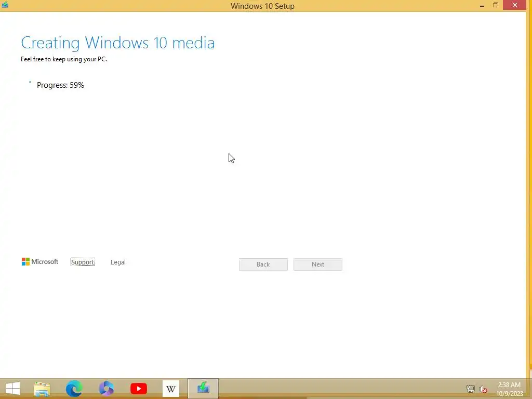Click the Windows 10 Setup title bar icon
This screenshot has width=532, height=399.
[x=5, y=5]
